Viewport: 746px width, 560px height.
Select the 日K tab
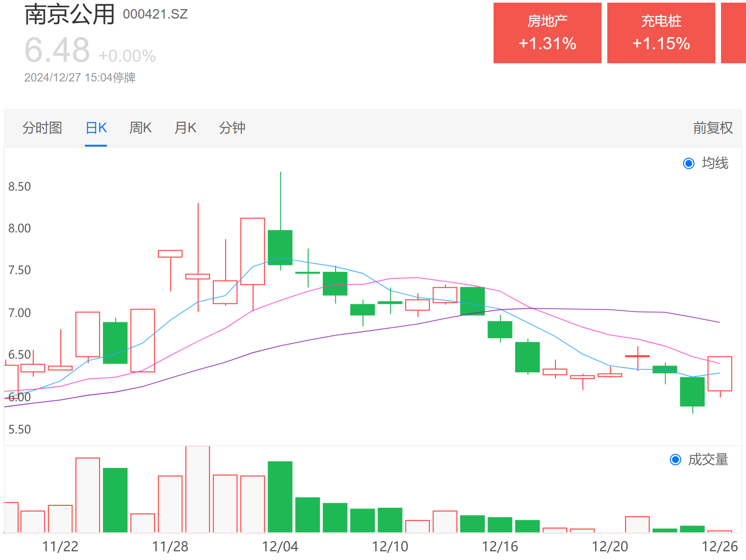point(96,128)
